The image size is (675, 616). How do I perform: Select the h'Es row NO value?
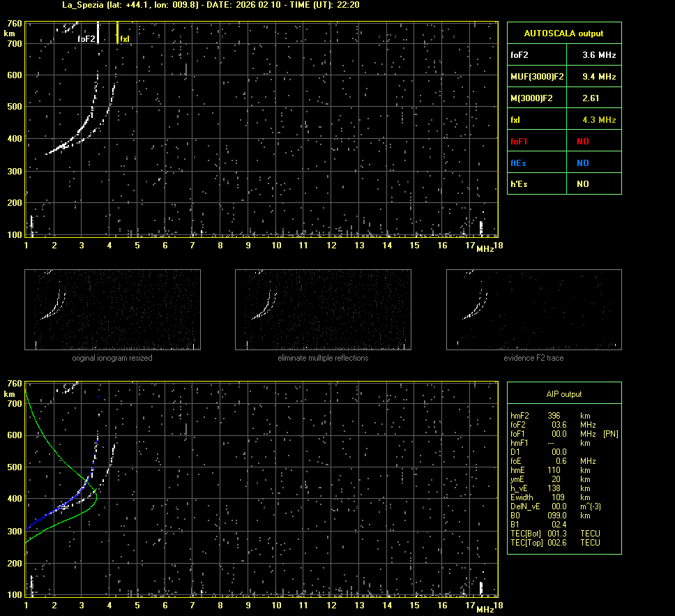point(582,184)
